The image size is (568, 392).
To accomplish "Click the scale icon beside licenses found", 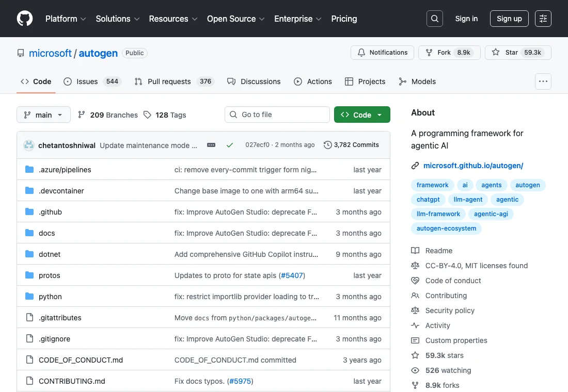I will [x=415, y=266].
